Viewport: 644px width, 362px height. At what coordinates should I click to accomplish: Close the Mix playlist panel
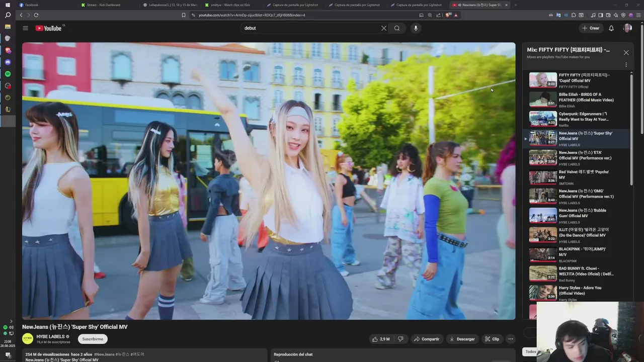(626, 52)
